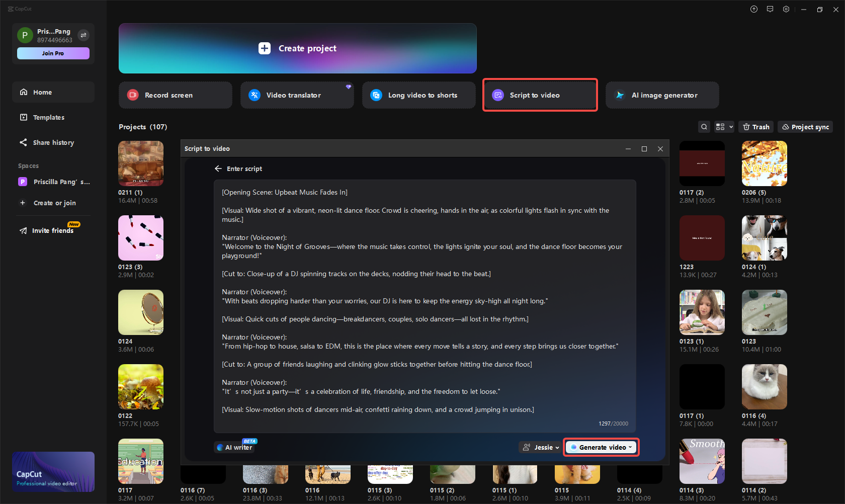This screenshot has height=504, width=845.
Task: Click the Home house icon
Action: 24,92
